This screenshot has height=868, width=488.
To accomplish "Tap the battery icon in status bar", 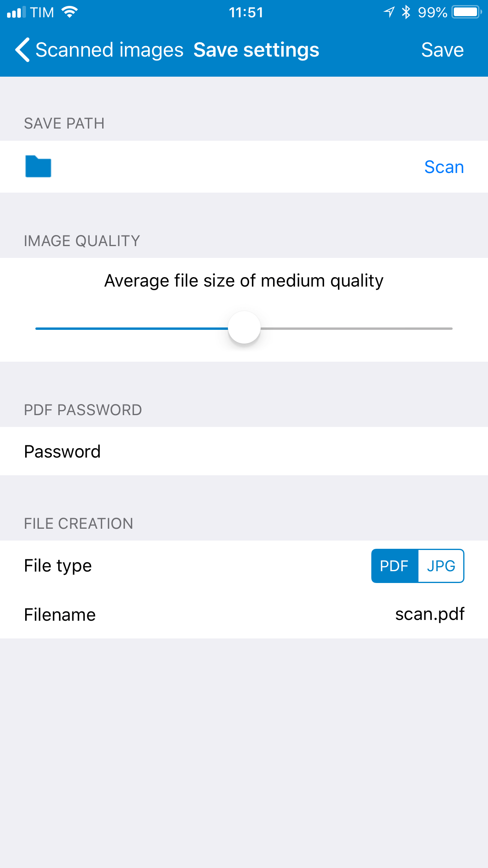I will [466, 12].
